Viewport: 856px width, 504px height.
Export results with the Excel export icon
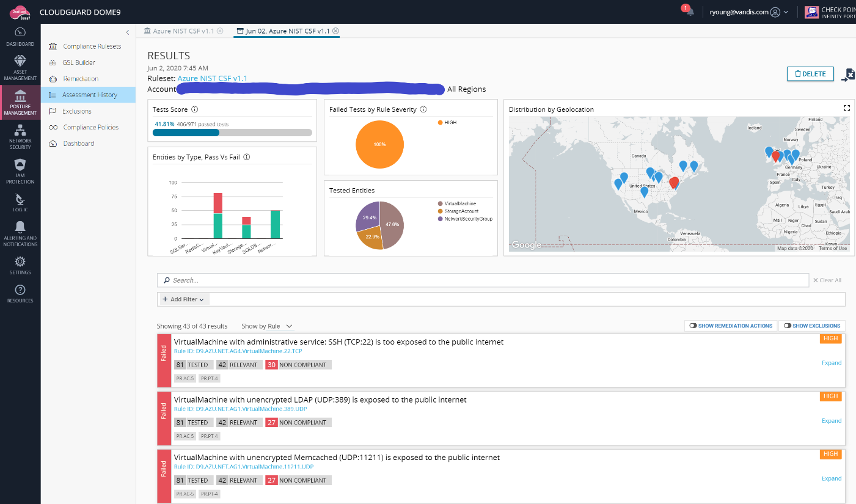click(848, 75)
